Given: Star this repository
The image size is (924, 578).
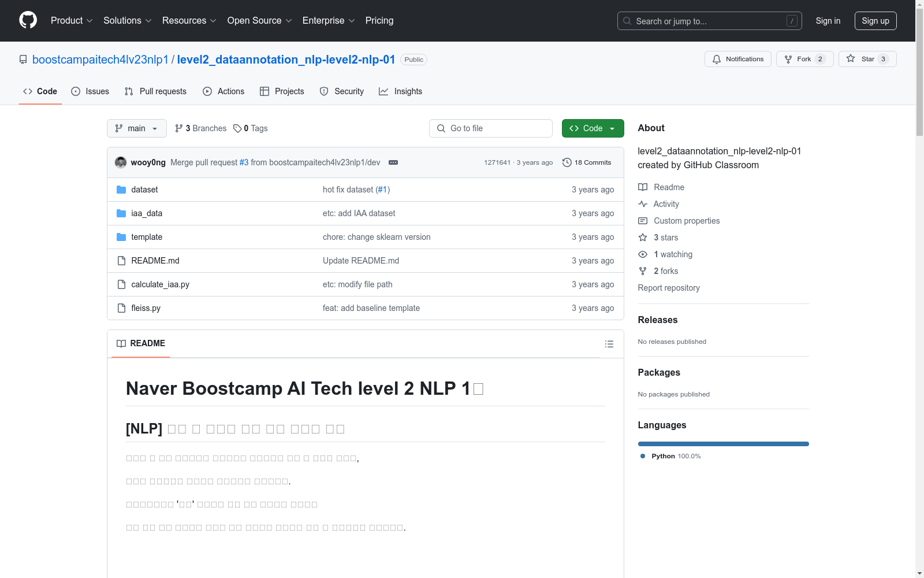Looking at the screenshot, I should [867, 59].
